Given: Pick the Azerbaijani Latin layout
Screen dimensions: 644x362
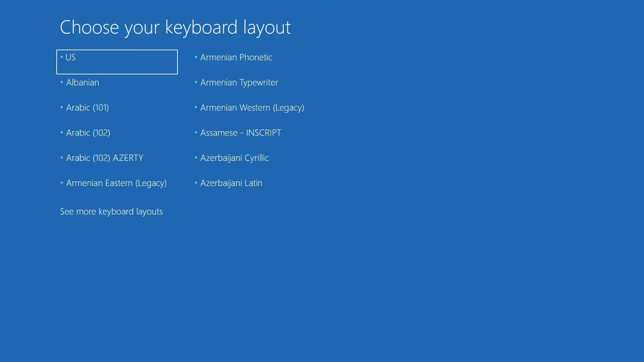Looking at the screenshot, I should [231, 183].
